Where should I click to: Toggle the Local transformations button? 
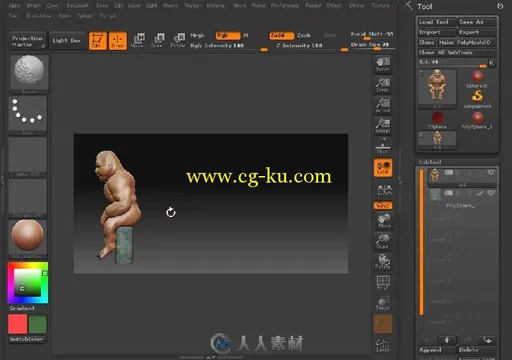click(x=383, y=167)
